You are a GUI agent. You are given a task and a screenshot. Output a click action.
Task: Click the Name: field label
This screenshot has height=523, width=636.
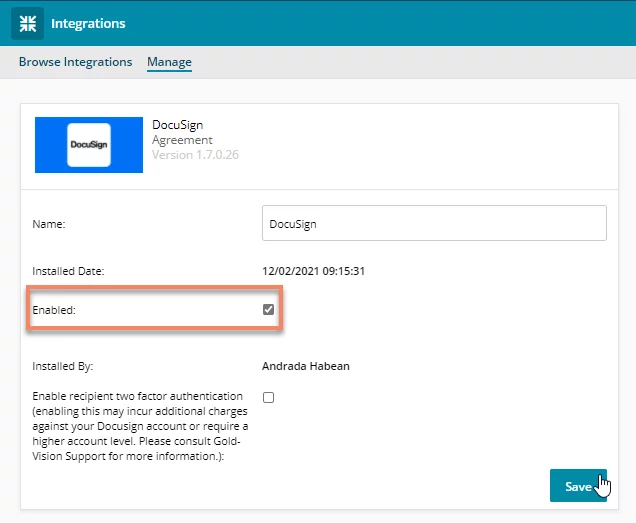pos(49,224)
